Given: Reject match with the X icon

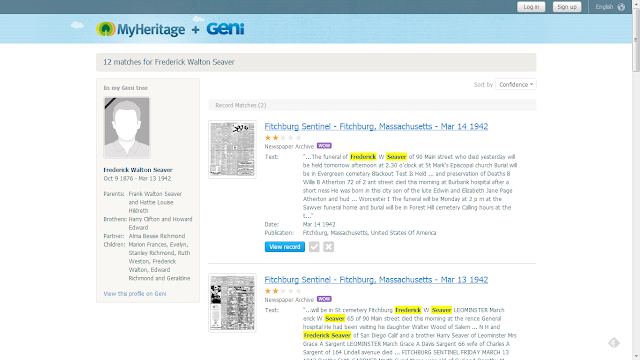Looking at the screenshot, I should pyautogui.click(x=329, y=247).
